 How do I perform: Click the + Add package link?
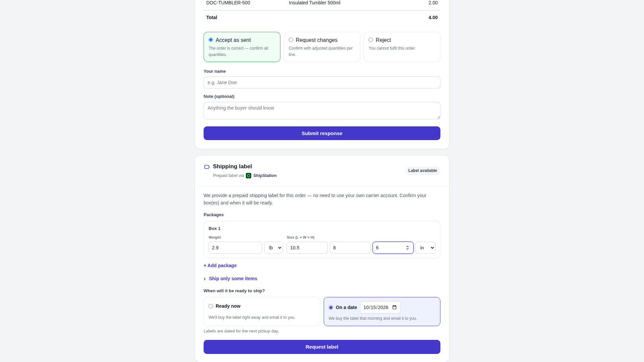coord(220,265)
